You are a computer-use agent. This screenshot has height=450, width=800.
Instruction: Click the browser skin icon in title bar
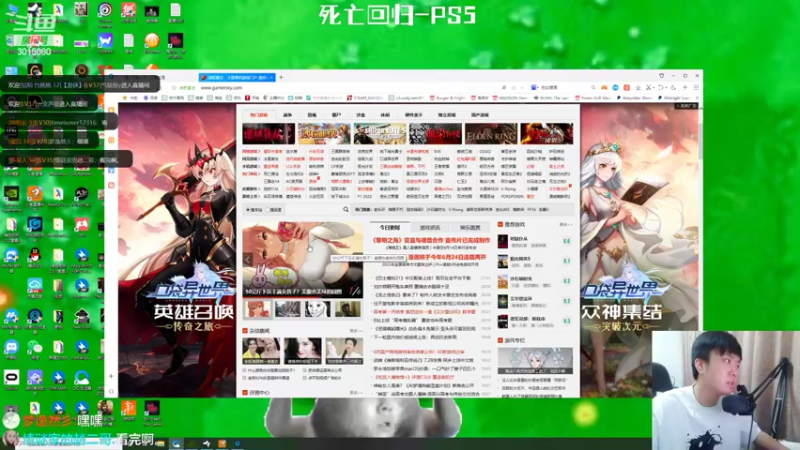click(662, 76)
